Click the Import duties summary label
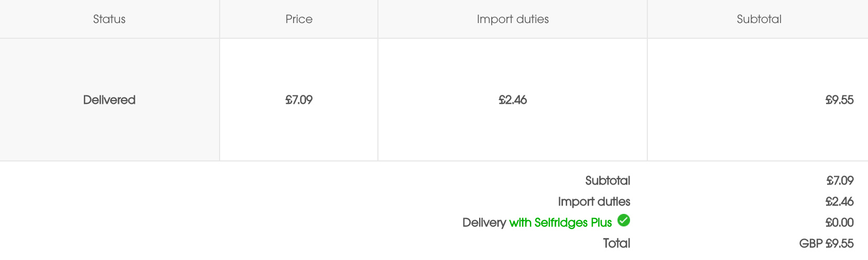Image resolution: width=868 pixels, height=260 pixels. tap(594, 201)
